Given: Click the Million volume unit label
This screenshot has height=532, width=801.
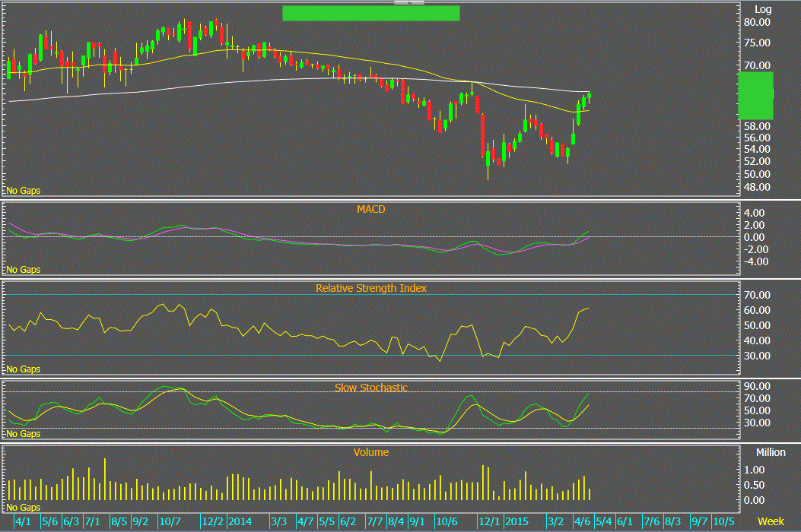Looking at the screenshot, I should click(771, 452).
